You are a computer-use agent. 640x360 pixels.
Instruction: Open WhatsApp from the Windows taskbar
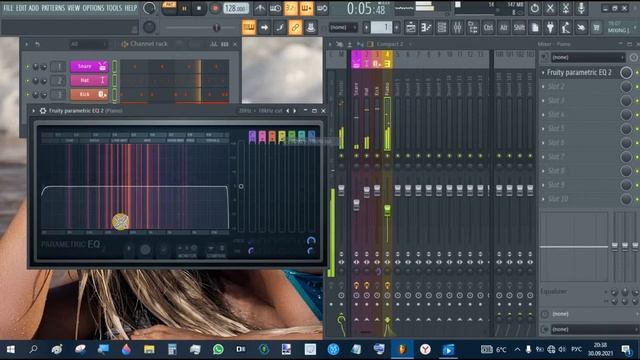218,349
